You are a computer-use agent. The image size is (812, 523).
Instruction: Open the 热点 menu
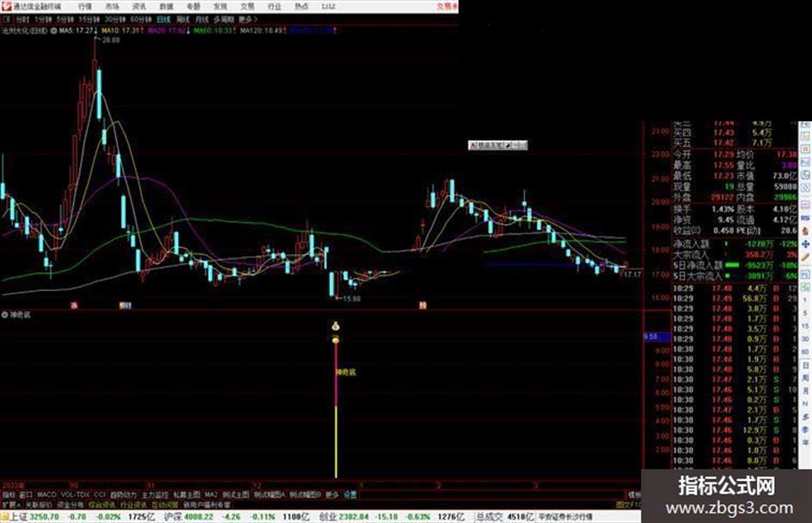[301, 6]
